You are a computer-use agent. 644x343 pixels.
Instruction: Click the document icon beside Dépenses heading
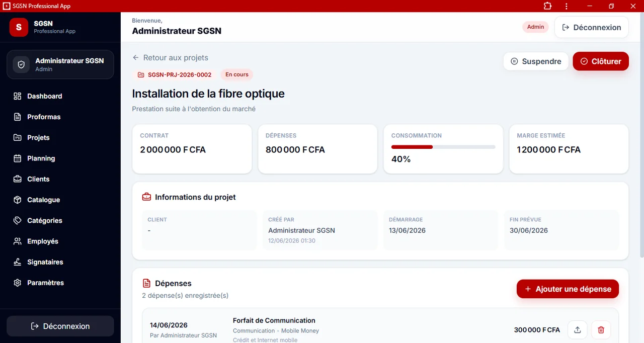pyautogui.click(x=146, y=283)
